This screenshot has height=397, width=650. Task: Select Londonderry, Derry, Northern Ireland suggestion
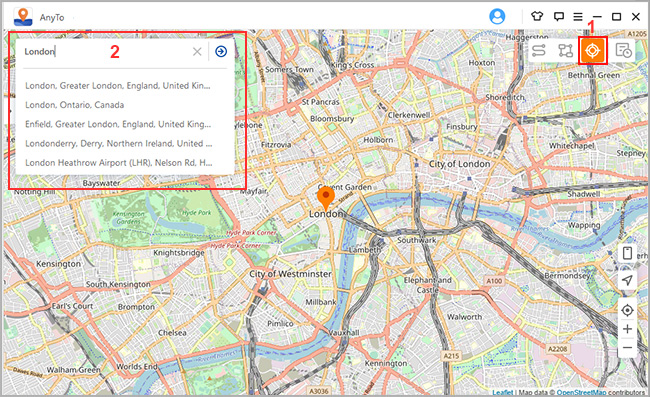[119, 143]
